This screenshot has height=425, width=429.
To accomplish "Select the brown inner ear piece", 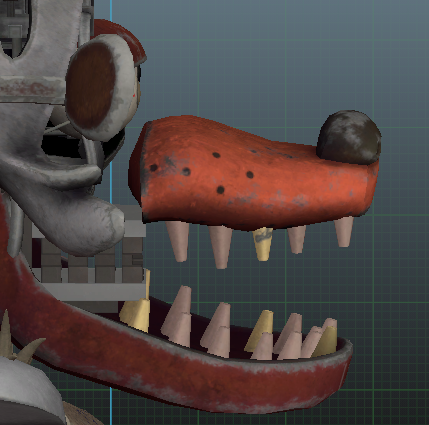I will [x=91, y=85].
